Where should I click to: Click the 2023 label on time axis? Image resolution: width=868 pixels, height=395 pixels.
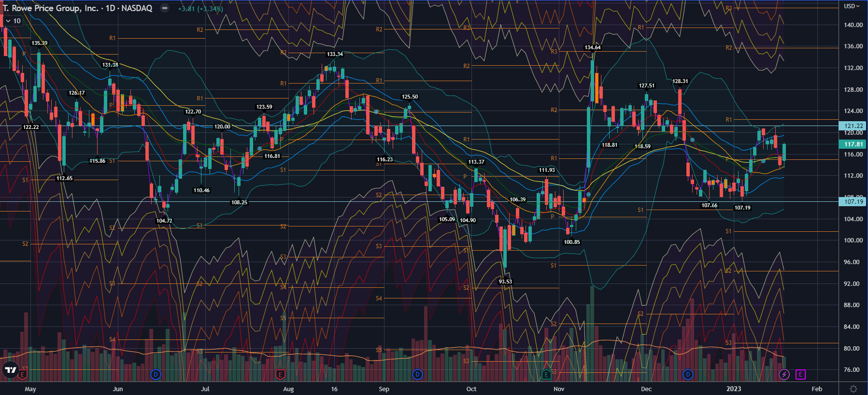(x=733, y=389)
